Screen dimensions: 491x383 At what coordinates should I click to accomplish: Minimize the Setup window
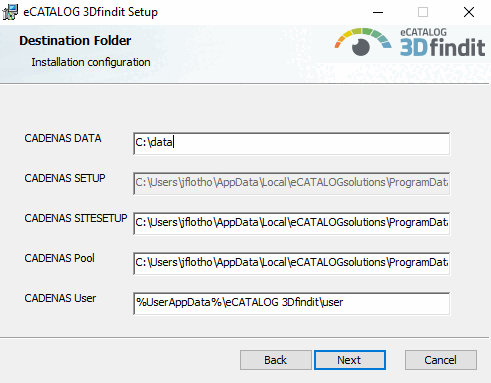tap(378, 12)
